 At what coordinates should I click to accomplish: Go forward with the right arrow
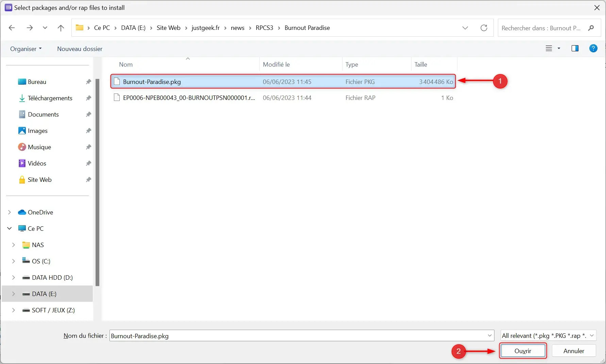tap(30, 28)
